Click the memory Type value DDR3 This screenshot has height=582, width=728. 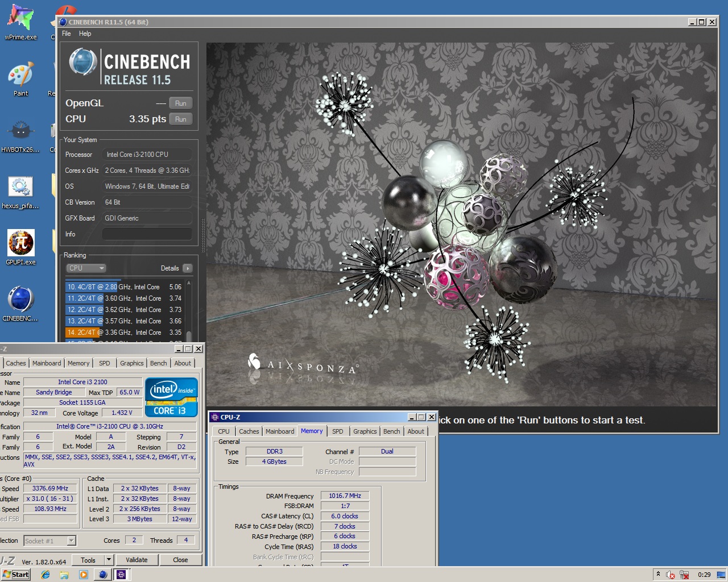pyautogui.click(x=275, y=451)
